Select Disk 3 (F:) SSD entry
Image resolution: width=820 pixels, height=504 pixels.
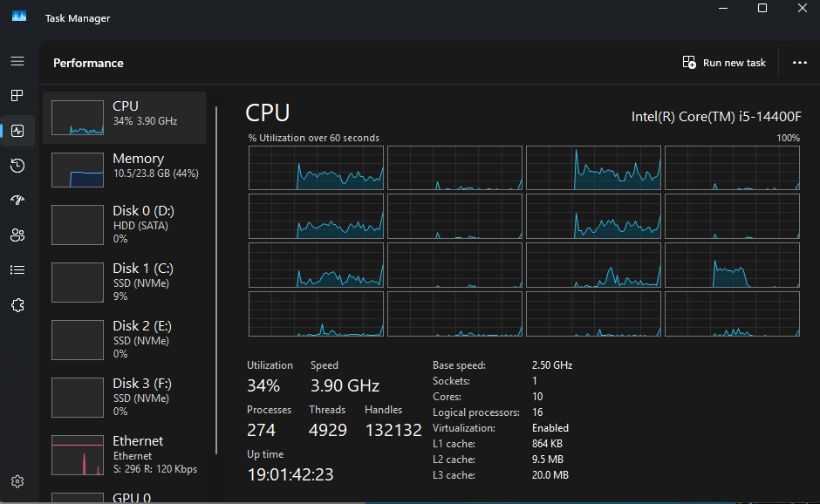pyautogui.click(x=124, y=397)
